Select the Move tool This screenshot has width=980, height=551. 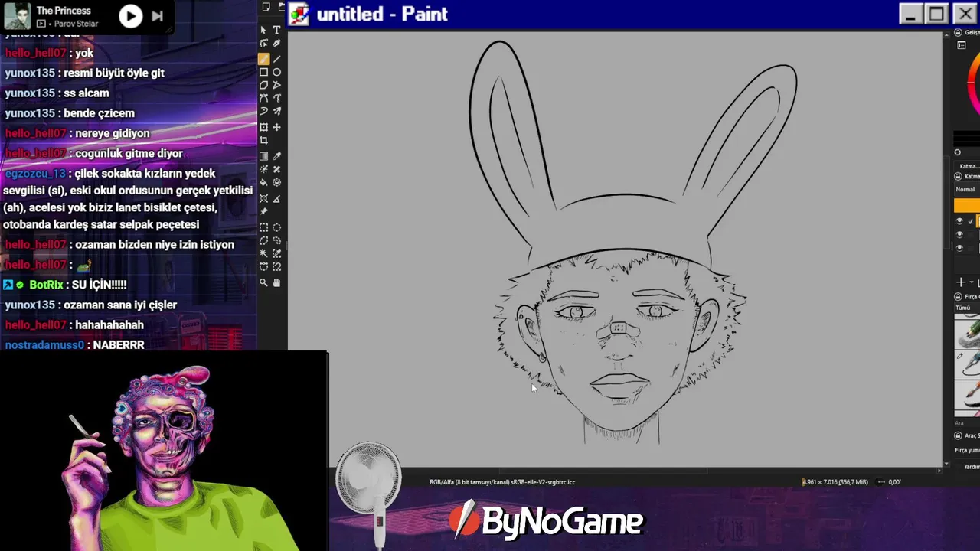point(276,127)
